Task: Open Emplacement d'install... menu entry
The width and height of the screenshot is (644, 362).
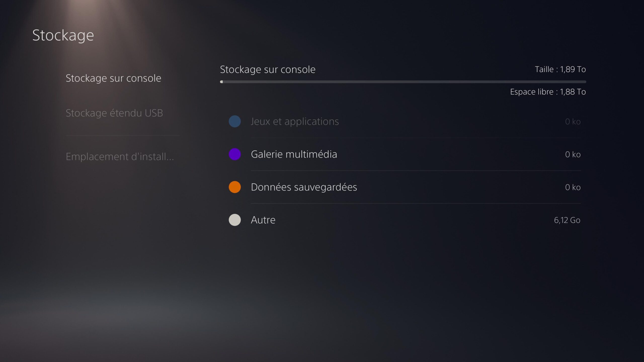Action: coord(120,157)
